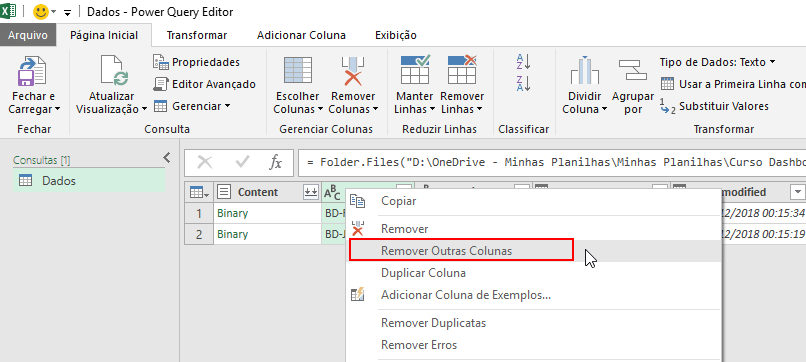Click the Escolher Colunas table icon
The width and height of the screenshot is (806, 362).
(296, 71)
